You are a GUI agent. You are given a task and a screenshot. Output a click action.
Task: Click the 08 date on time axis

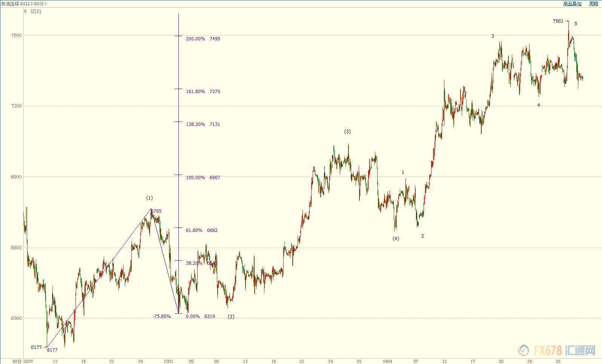(x=217, y=361)
